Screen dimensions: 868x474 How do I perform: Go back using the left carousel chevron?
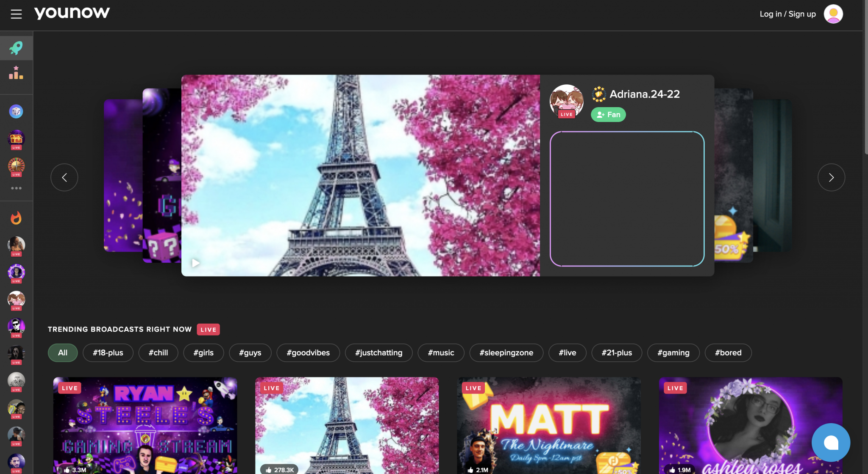(64, 177)
